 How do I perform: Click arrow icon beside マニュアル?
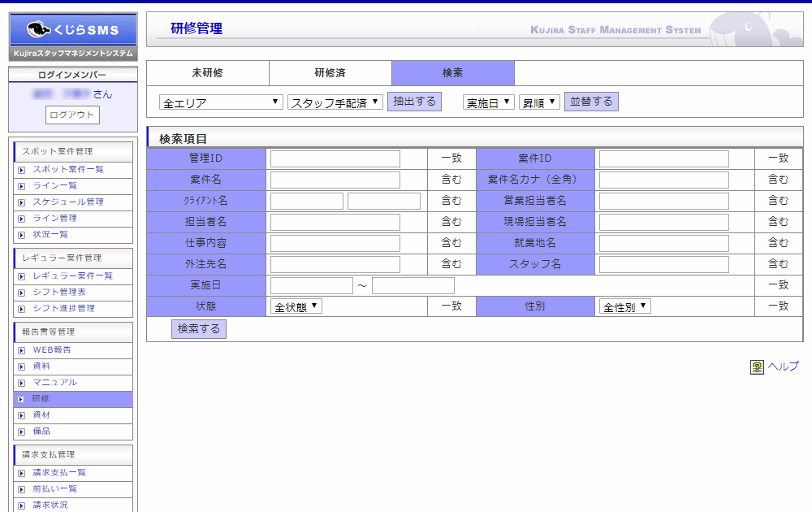point(21,383)
